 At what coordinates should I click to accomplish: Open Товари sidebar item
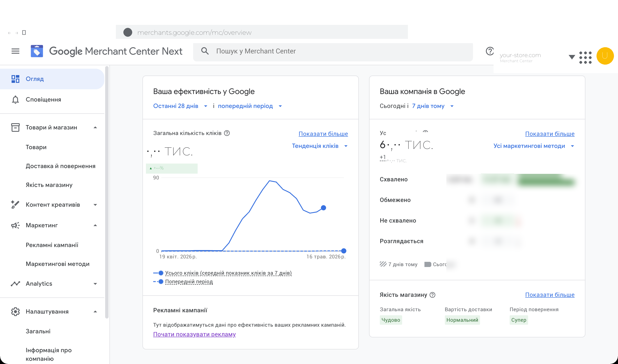[x=36, y=147]
